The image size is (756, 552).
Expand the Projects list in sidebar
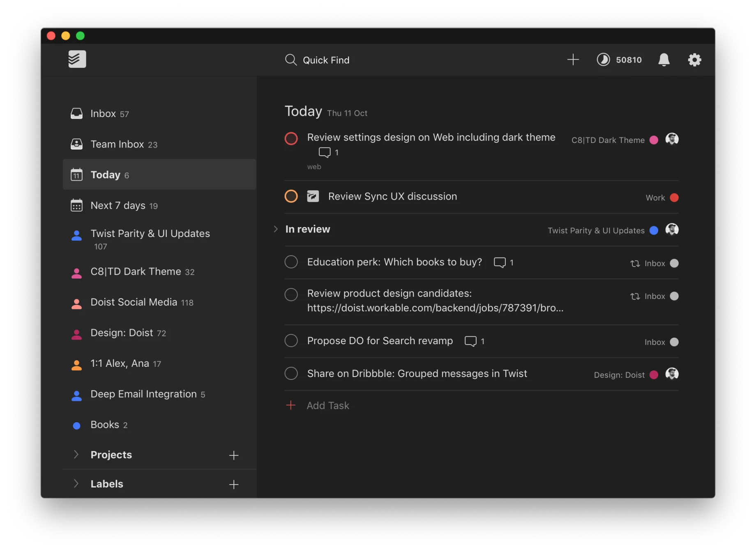coord(76,454)
